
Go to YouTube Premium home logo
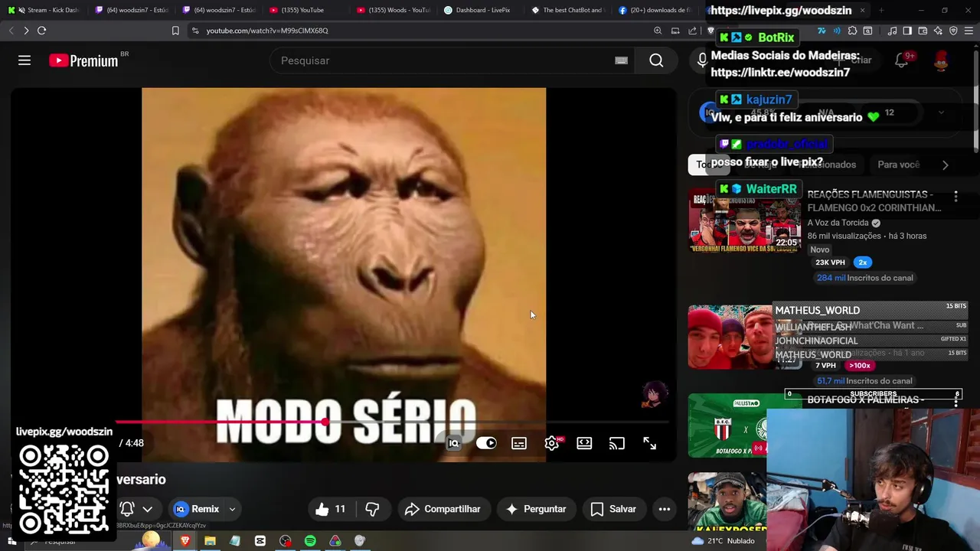click(84, 60)
